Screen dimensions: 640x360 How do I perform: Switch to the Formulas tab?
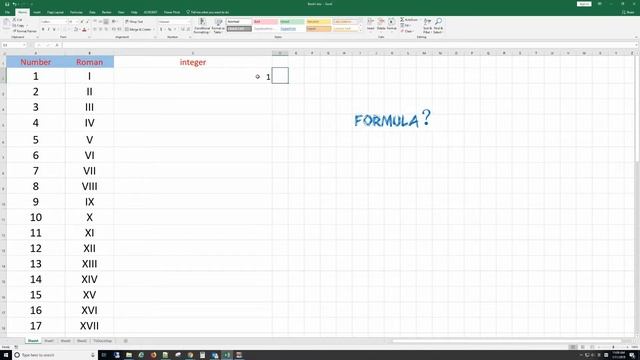(76, 12)
